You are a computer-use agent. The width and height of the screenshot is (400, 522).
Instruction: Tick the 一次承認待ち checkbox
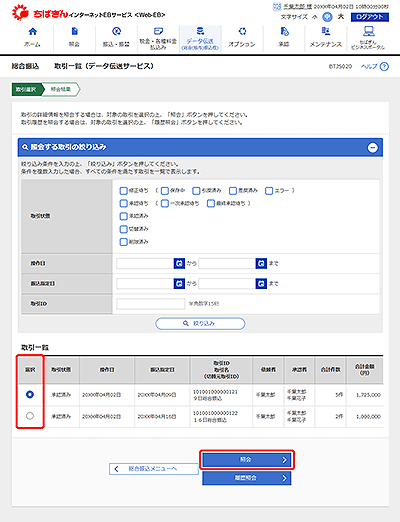[165, 203]
